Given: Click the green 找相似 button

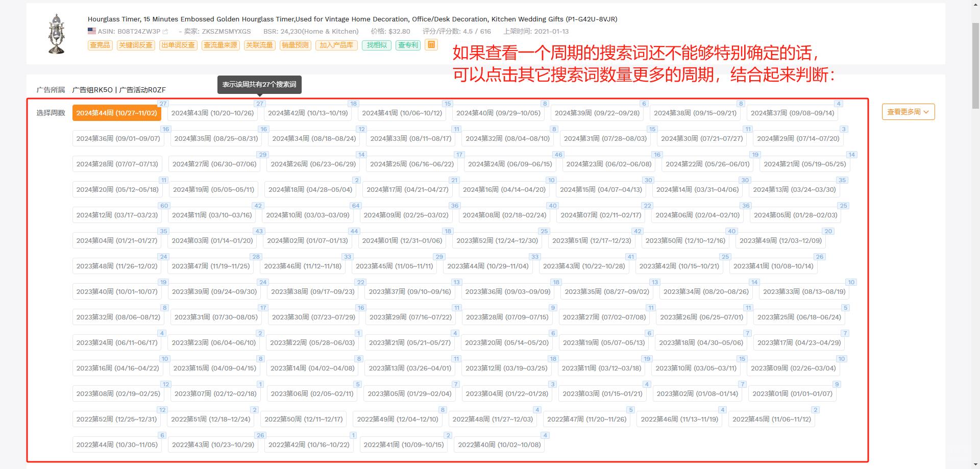Looking at the screenshot, I should [x=377, y=45].
